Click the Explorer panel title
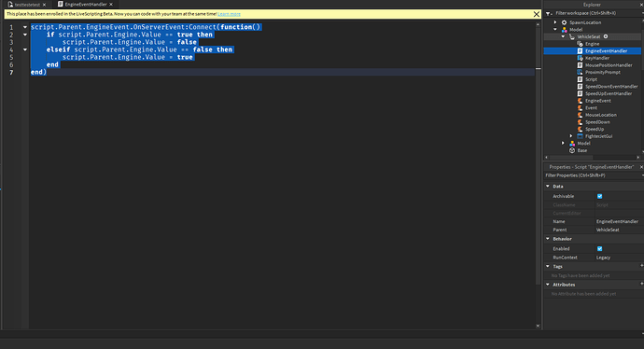644x349 pixels. [592, 5]
